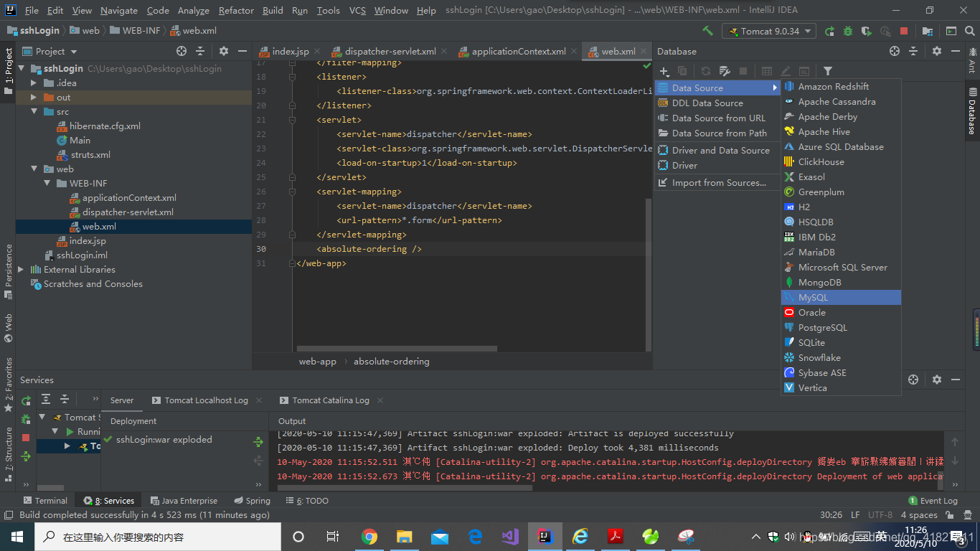Expand the out folder in project tree
The image size is (980, 551).
pos(34,98)
